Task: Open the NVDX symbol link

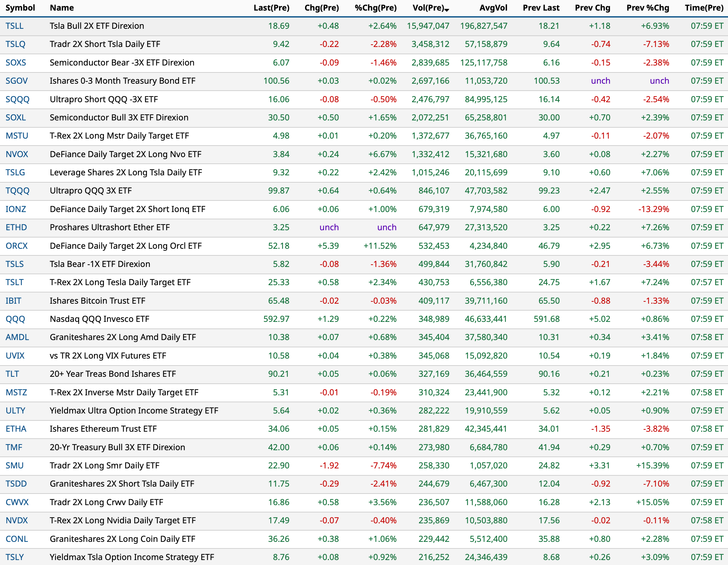Action: (17, 521)
